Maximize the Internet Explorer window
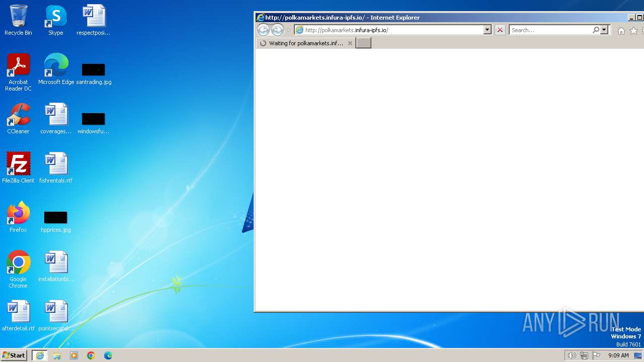644x362 pixels. click(x=640, y=18)
